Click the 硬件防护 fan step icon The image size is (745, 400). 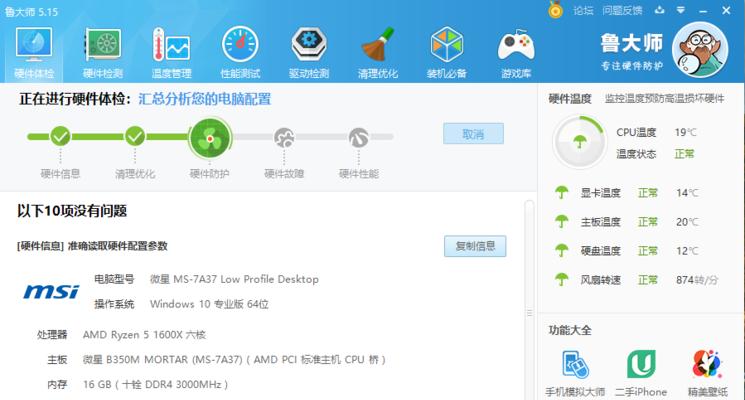(x=210, y=138)
